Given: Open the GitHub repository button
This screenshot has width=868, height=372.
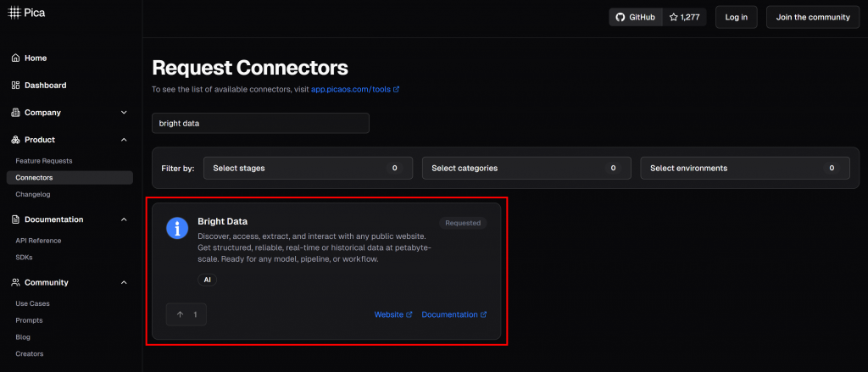Looking at the screenshot, I should 635,17.
